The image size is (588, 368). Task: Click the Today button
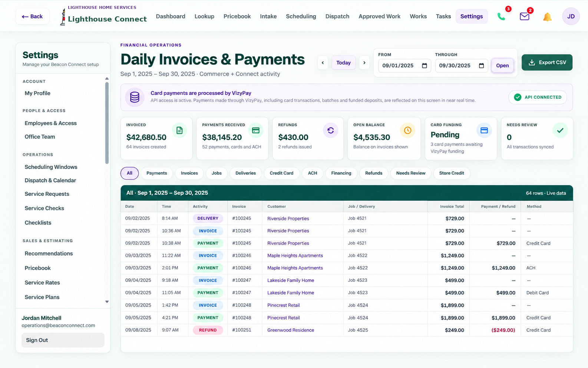[343, 63]
